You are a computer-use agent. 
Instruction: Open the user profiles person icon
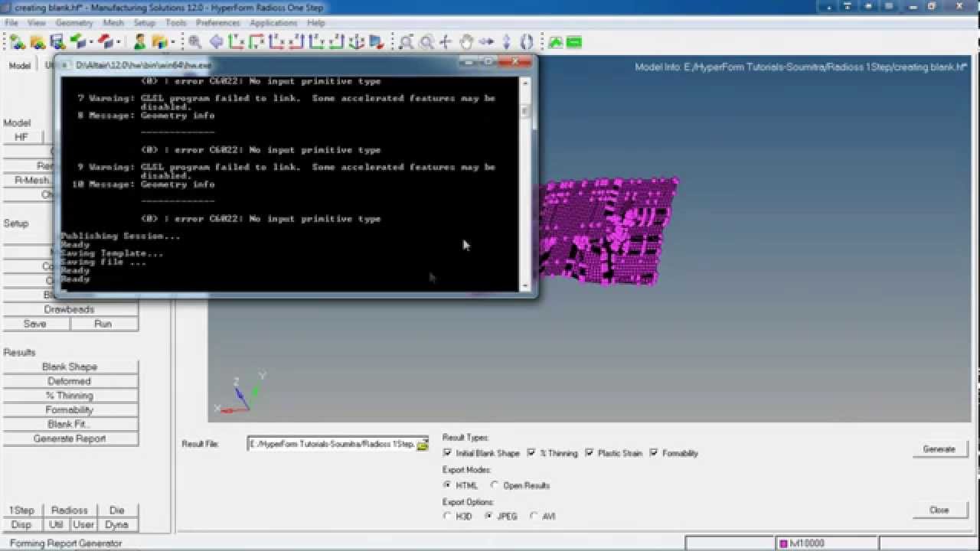[139, 41]
